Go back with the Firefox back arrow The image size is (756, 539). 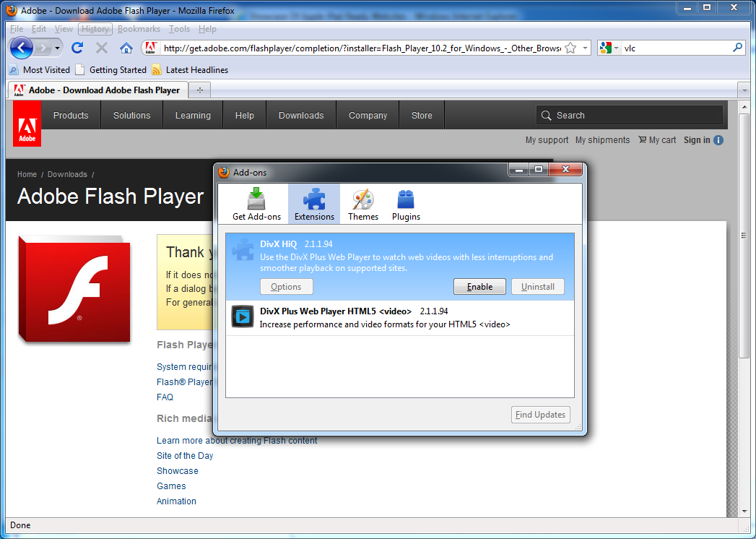[x=22, y=48]
